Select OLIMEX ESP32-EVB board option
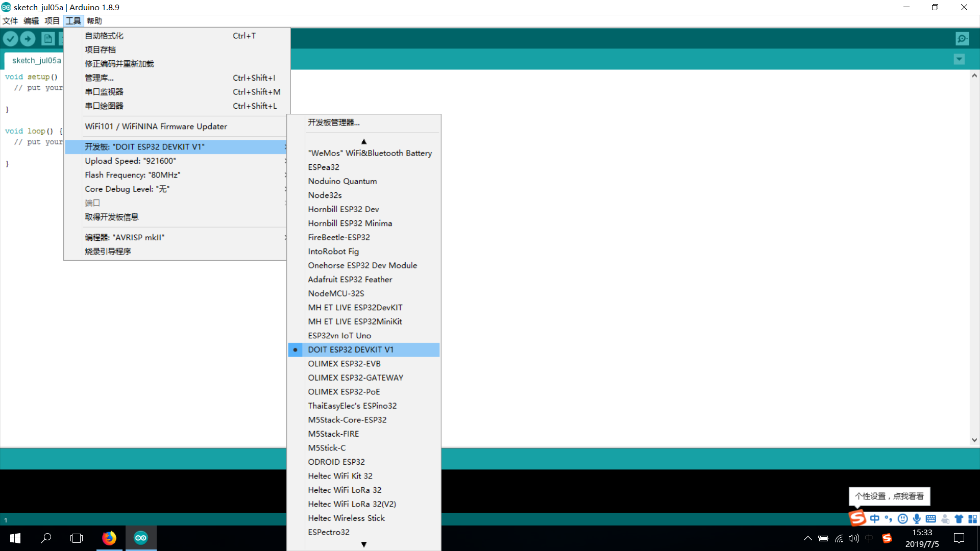980x551 pixels. (344, 364)
